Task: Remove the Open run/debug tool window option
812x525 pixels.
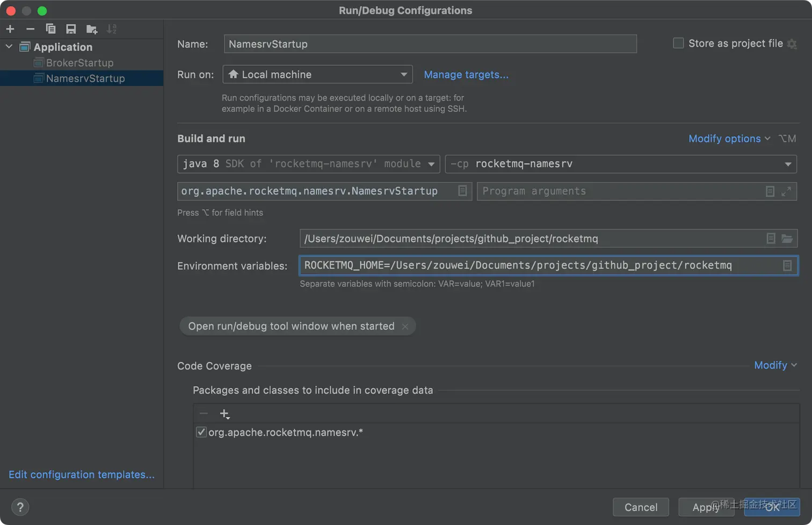Action: coord(405,326)
